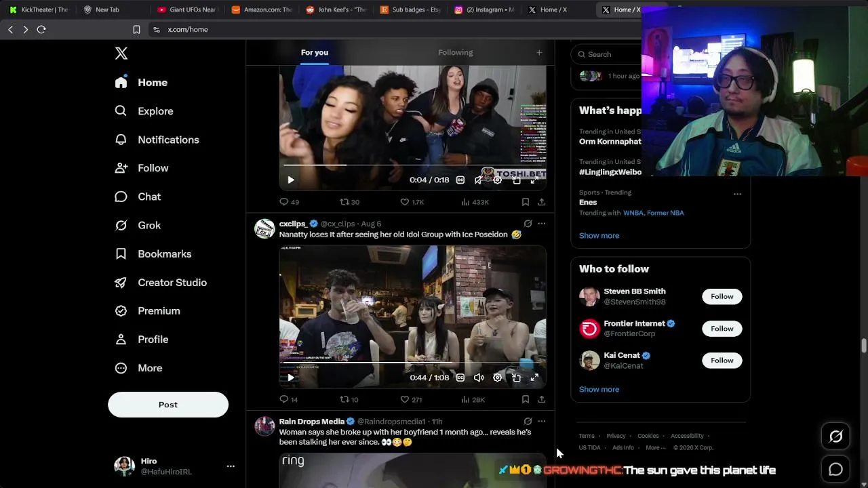The height and width of the screenshot is (488, 868).
Task: Bookmark the cxclips_ post
Action: tap(525, 399)
